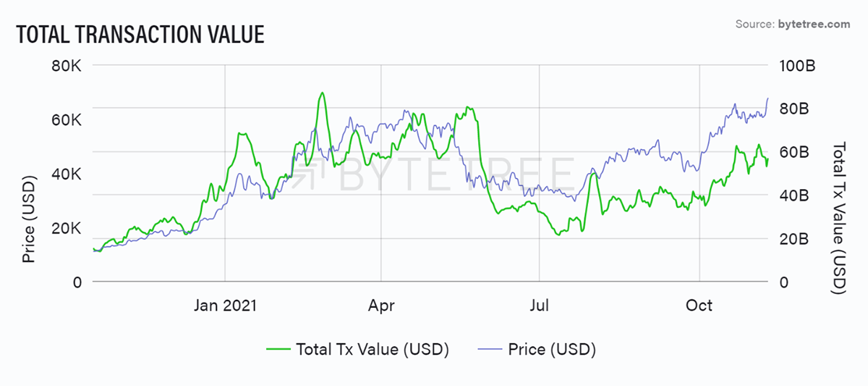Click the Total Tx Value (USD) right axis title
This screenshot has width=868, height=386.
pyautogui.click(x=840, y=218)
